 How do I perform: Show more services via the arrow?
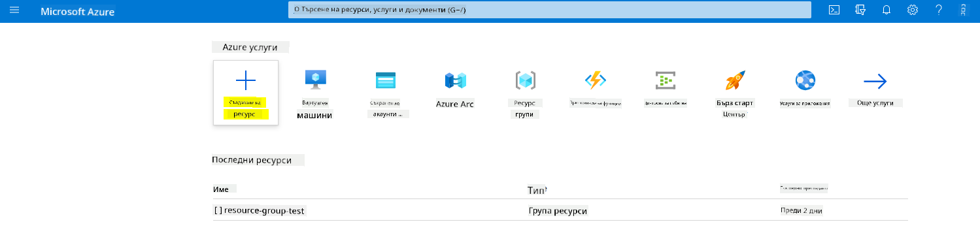pyautogui.click(x=875, y=81)
